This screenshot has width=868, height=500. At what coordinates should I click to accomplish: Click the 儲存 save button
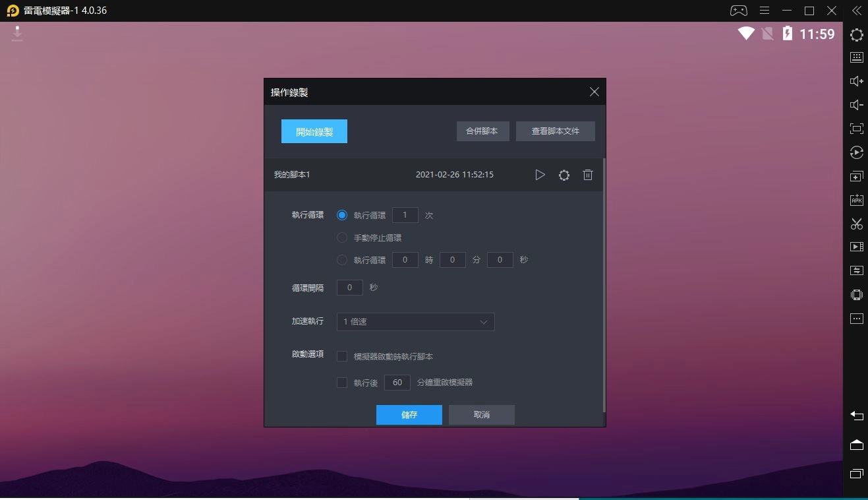(x=409, y=415)
